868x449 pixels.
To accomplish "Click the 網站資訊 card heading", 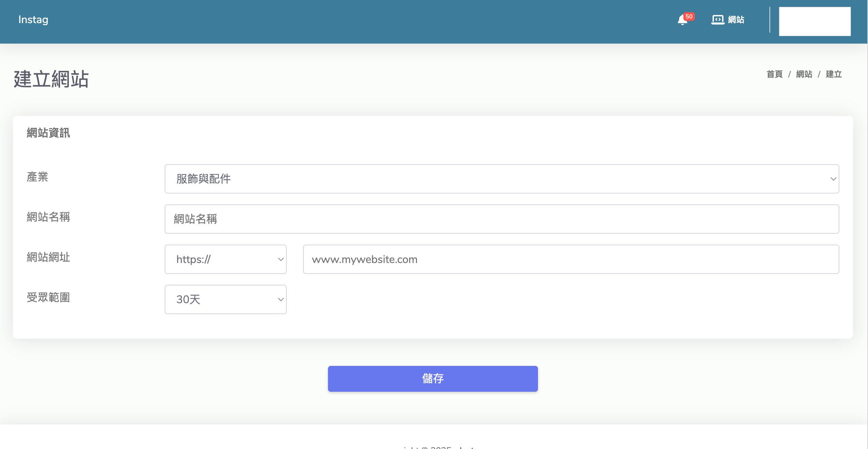I will click(x=48, y=133).
